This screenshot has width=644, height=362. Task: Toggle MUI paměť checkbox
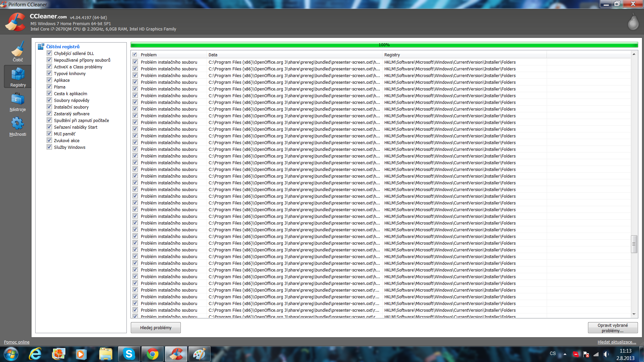(x=49, y=134)
